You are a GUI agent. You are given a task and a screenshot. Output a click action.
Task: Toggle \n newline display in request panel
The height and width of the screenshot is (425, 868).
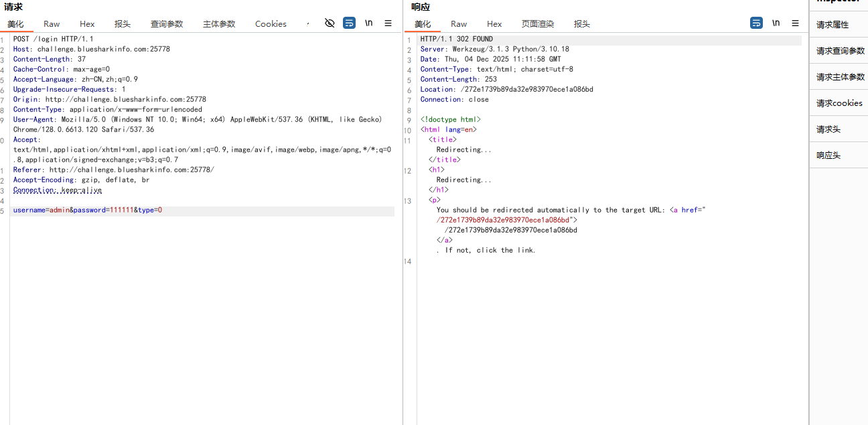368,23
